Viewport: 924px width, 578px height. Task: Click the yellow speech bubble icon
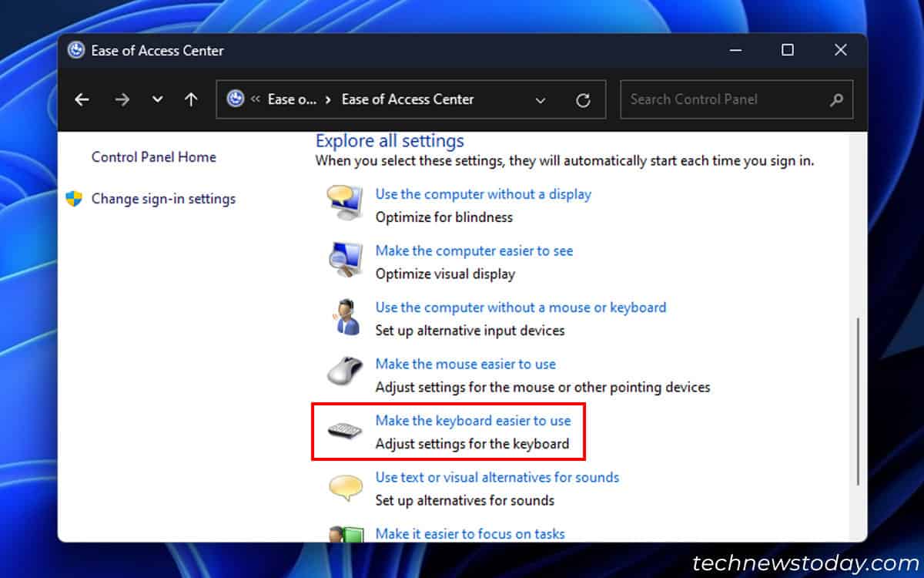(x=344, y=487)
